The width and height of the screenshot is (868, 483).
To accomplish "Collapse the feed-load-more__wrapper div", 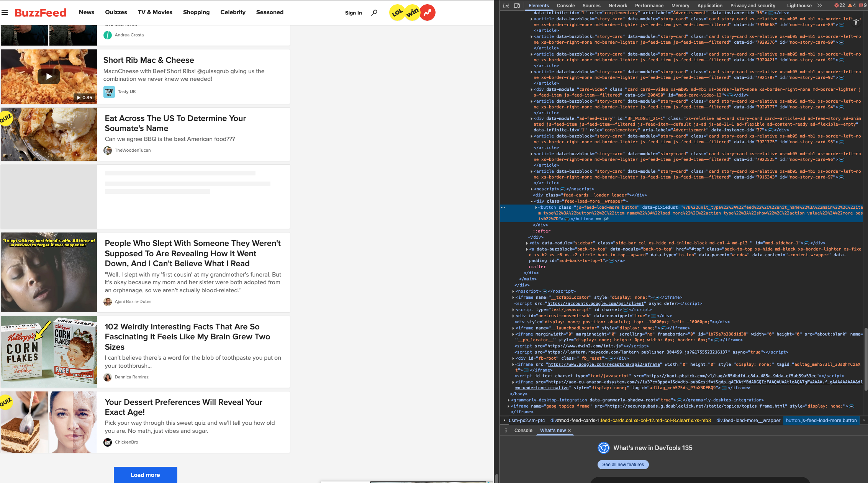I will coord(532,201).
